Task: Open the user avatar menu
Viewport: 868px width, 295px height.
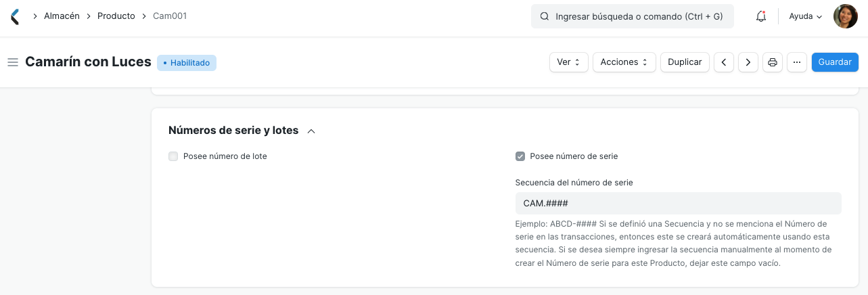Action: coord(845,16)
